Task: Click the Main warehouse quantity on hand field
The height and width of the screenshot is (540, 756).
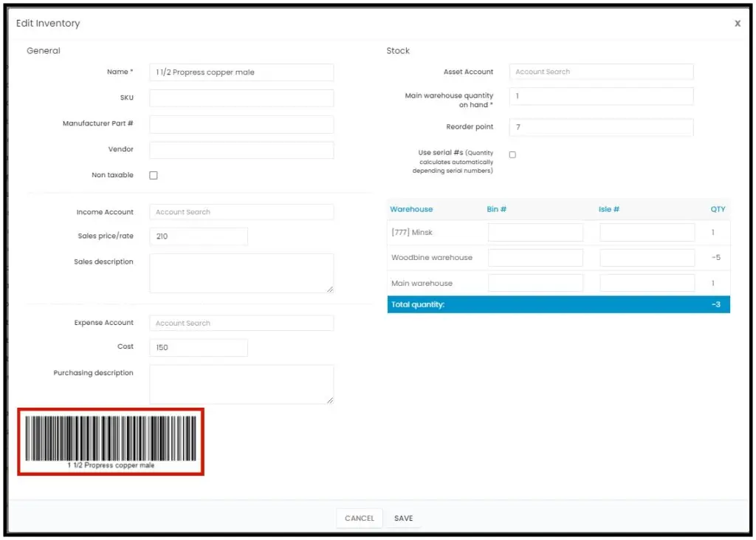Action: pyautogui.click(x=601, y=96)
